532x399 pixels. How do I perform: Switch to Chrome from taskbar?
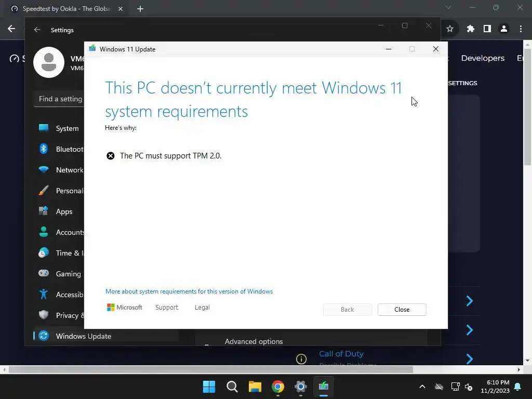278,387
